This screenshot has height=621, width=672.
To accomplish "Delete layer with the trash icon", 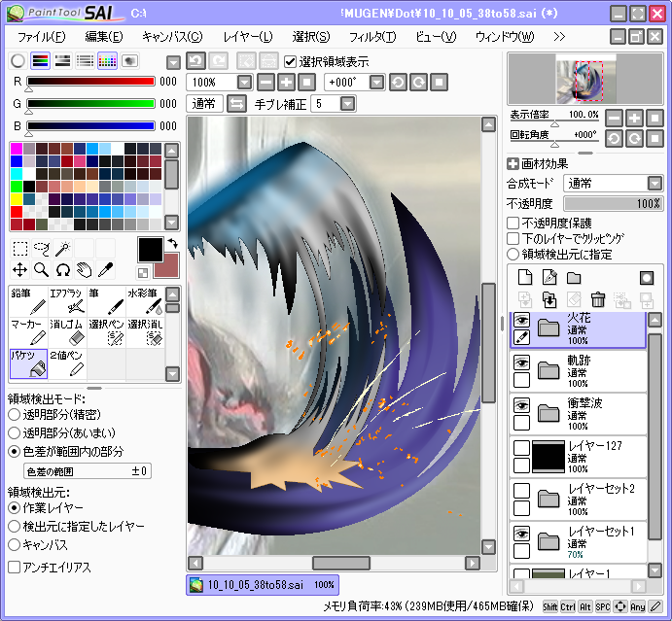I will (599, 298).
